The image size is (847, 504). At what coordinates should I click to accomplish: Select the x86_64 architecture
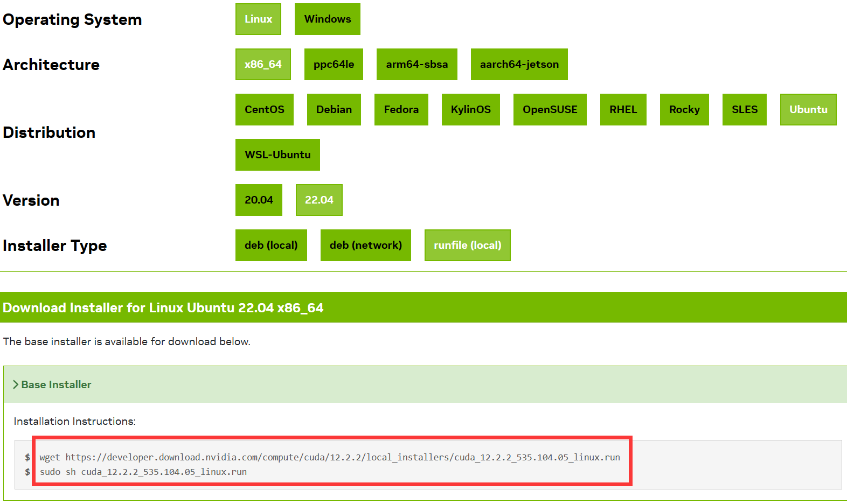pyautogui.click(x=263, y=64)
